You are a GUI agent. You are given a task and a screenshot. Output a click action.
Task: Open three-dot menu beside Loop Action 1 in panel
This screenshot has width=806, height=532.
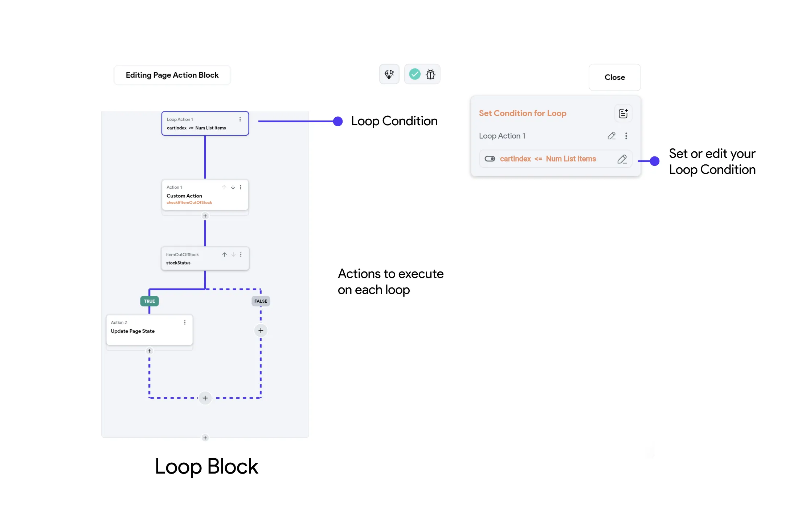point(626,136)
